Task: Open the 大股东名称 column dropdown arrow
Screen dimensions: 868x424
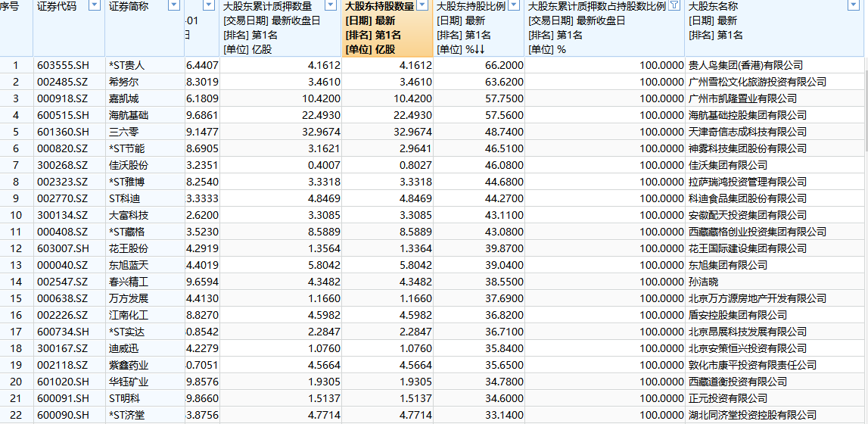Action: [853, 5]
